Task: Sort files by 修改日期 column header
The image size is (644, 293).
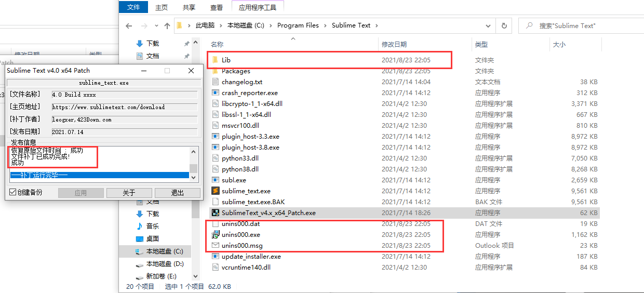Action: 425,45
